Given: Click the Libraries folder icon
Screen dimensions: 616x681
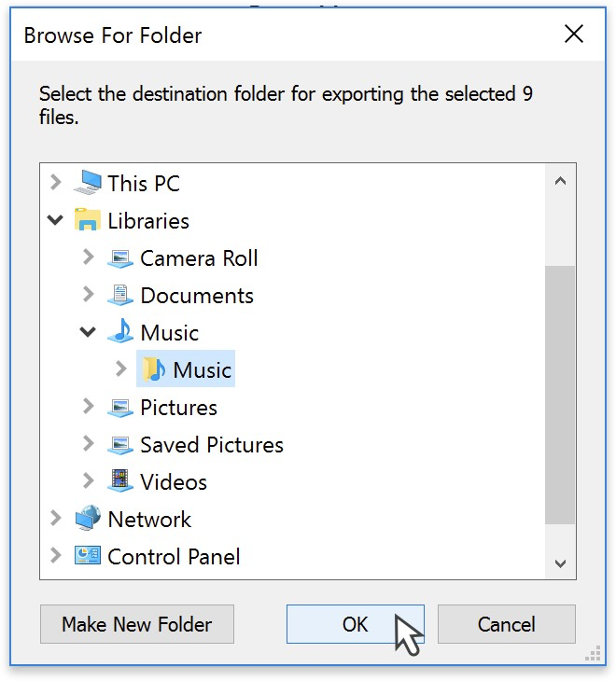Looking at the screenshot, I should (88, 221).
